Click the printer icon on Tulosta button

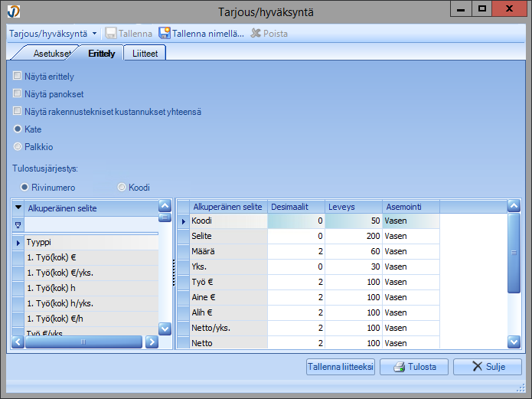[x=398, y=367]
